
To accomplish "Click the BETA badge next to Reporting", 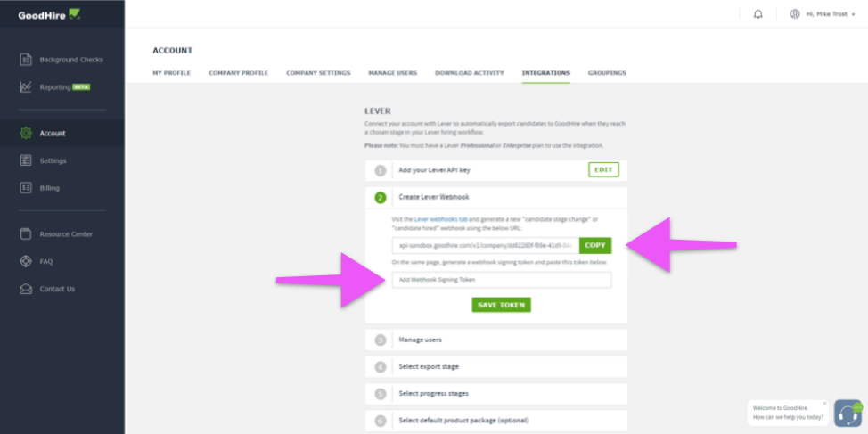I will pyautogui.click(x=81, y=87).
